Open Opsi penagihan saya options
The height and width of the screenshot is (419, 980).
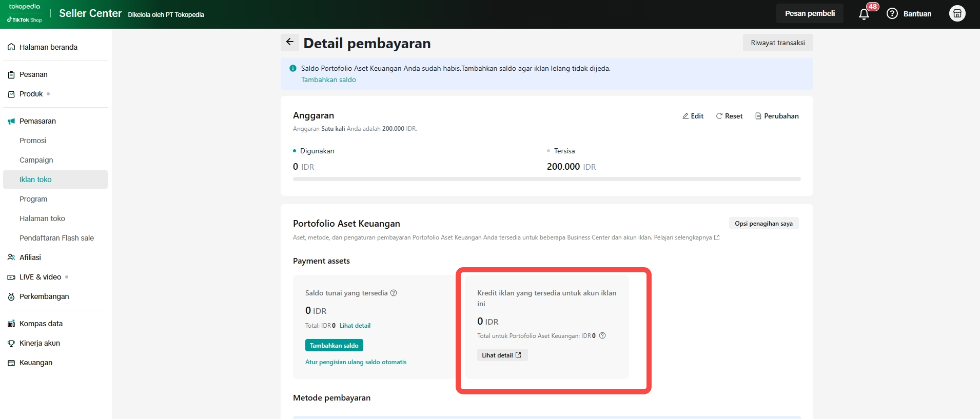click(763, 224)
